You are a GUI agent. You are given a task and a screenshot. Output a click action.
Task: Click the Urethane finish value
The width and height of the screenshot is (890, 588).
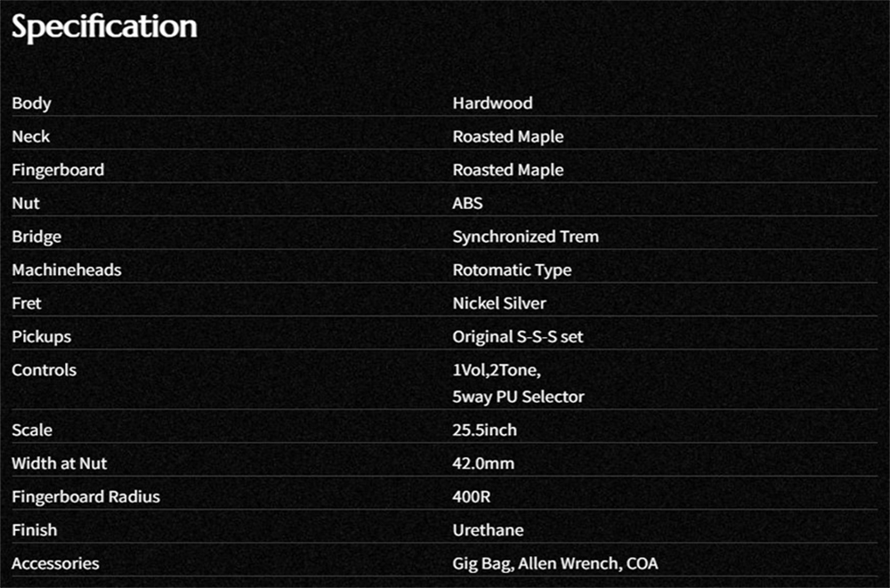pyautogui.click(x=488, y=531)
